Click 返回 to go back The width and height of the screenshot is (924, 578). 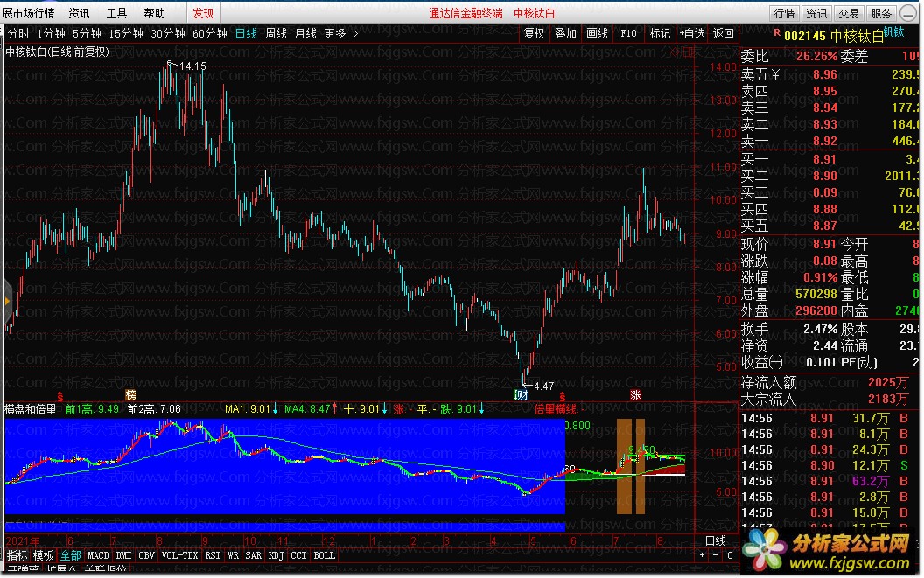(x=723, y=33)
